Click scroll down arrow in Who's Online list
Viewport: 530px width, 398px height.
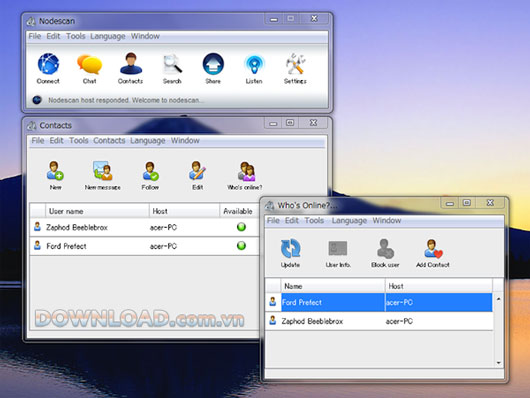pos(499,363)
